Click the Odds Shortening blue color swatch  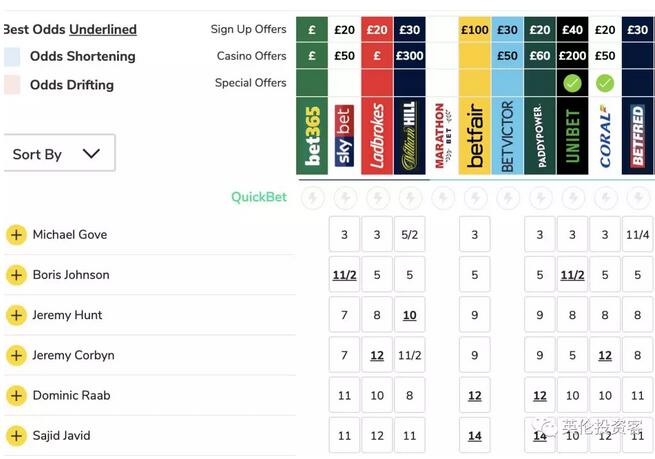coord(12,57)
